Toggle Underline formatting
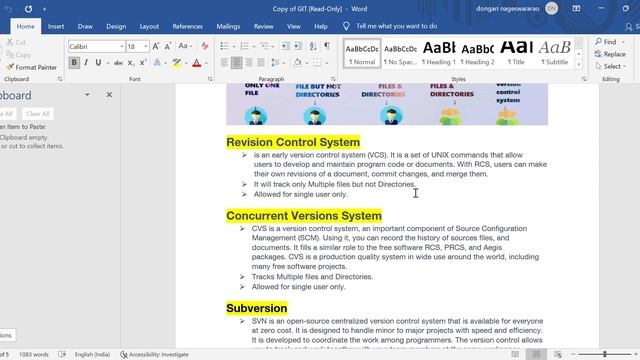The width and height of the screenshot is (640, 360). tap(98, 62)
